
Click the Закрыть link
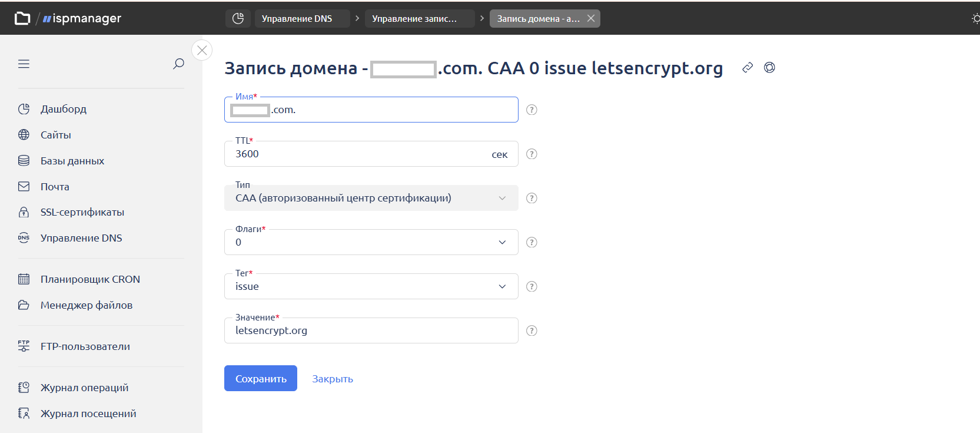333,379
